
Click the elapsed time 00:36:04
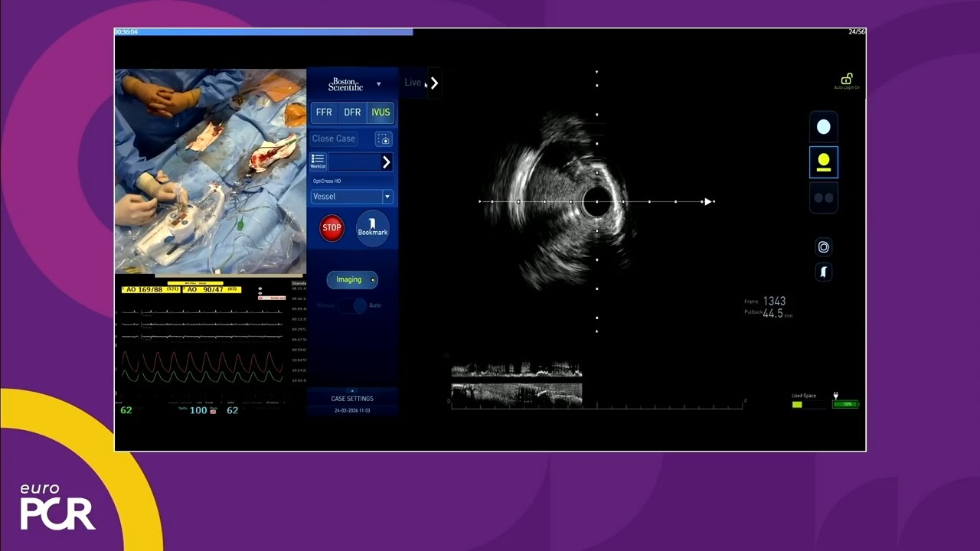[x=126, y=32]
